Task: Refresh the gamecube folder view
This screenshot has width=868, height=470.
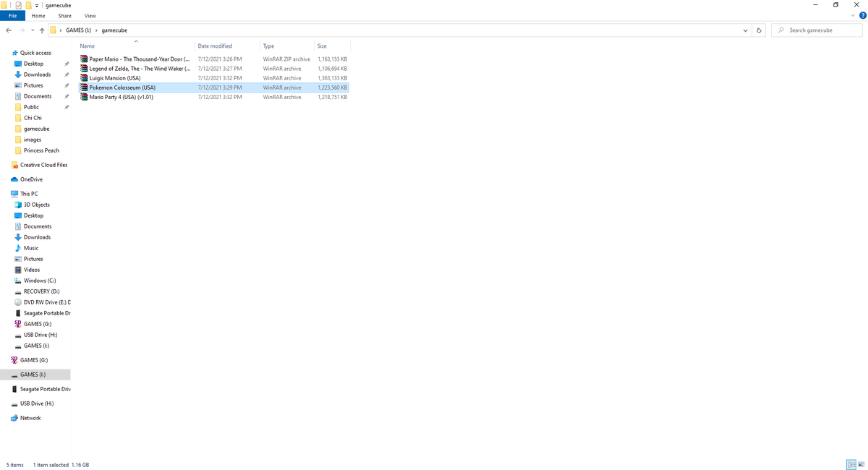Action: [759, 30]
